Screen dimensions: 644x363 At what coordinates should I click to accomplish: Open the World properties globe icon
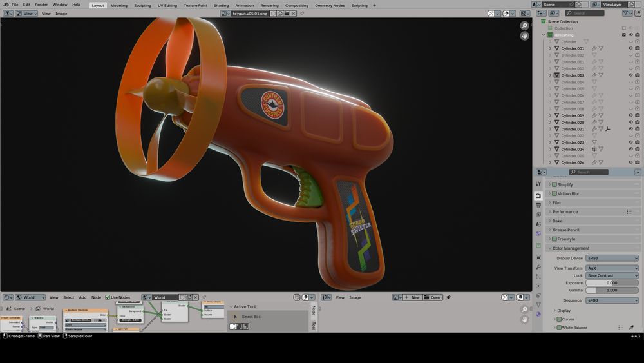[538, 233]
